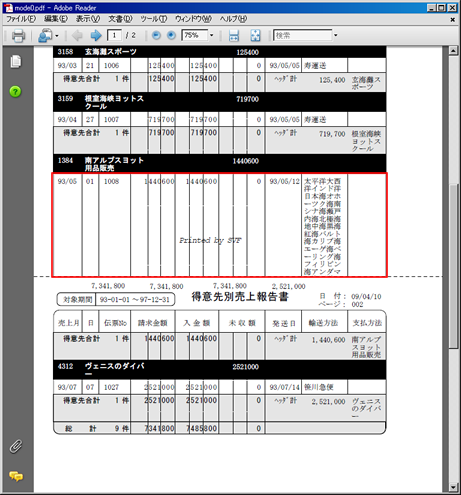
Task: Click shipping date 93/05/12
Action: tap(284, 181)
